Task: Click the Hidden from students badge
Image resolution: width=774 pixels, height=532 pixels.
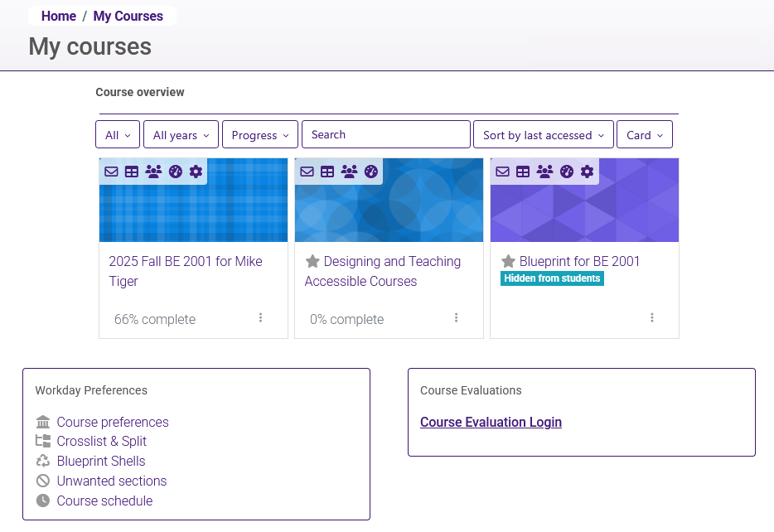Action: point(552,278)
